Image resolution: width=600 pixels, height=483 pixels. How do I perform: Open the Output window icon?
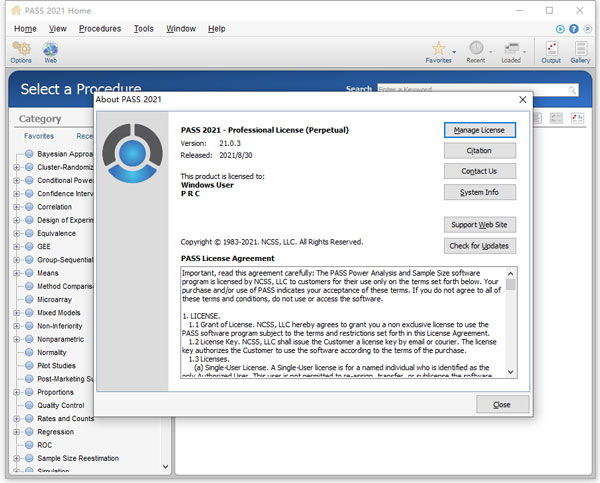pos(551,48)
